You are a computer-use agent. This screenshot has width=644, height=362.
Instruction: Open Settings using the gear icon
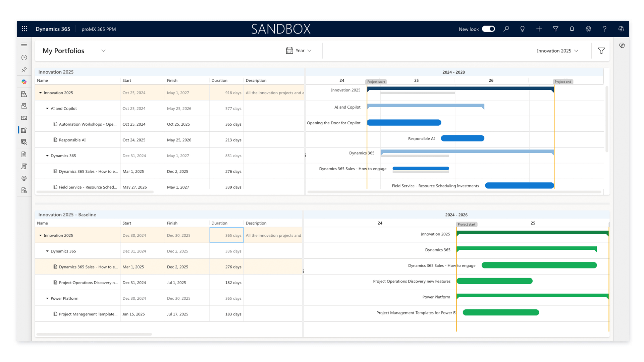pyautogui.click(x=588, y=29)
